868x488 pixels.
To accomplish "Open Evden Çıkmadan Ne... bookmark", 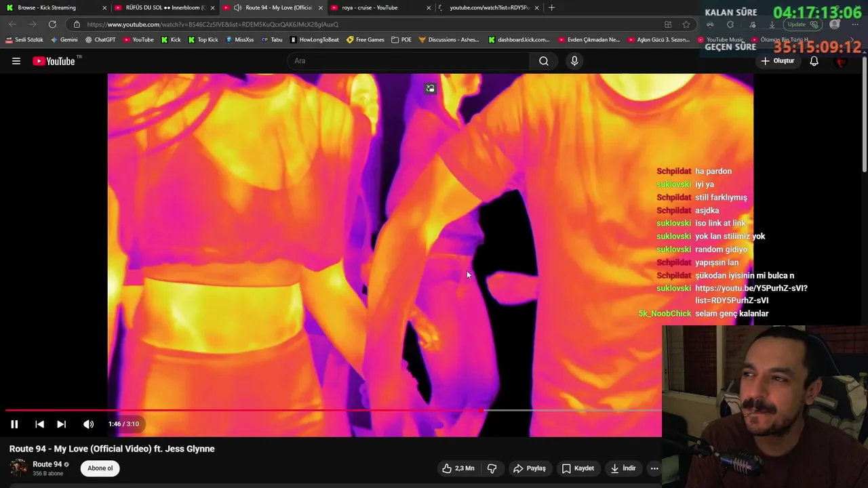I will (589, 40).
